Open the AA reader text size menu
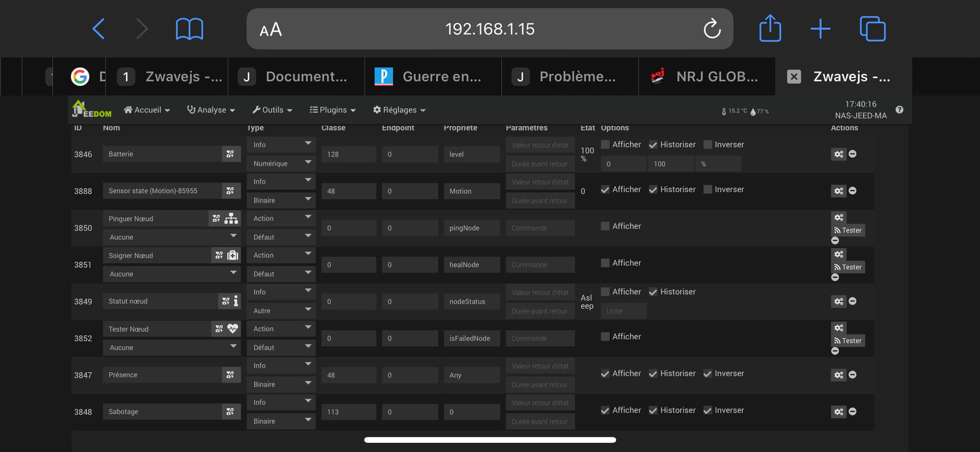The width and height of the screenshot is (980, 452). click(x=271, y=29)
